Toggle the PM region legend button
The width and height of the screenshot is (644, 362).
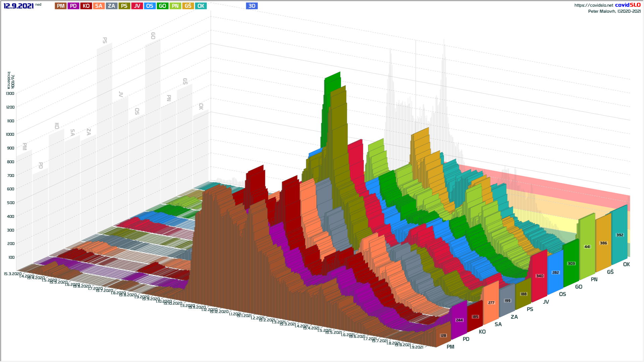click(61, 6)
